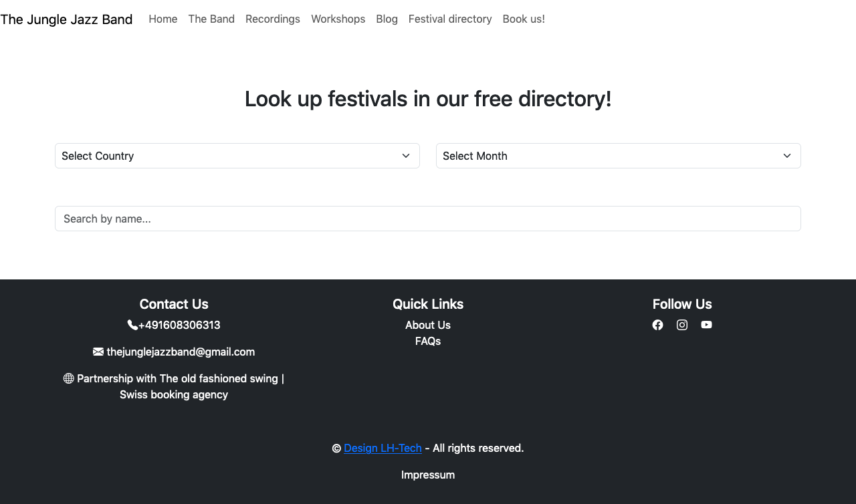Click the Quick Links footer heading
The height and width of the screenshot is (504, 856).
point(428,304)
